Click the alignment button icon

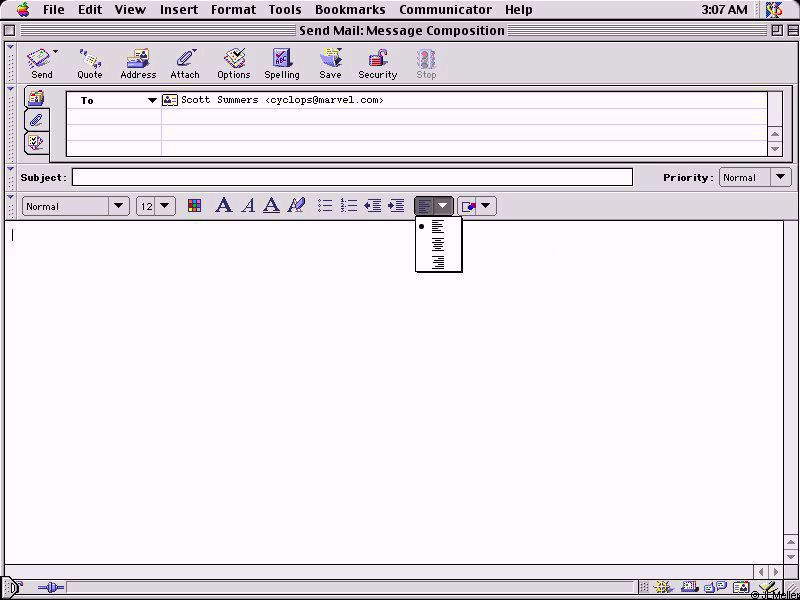[424, 206]
